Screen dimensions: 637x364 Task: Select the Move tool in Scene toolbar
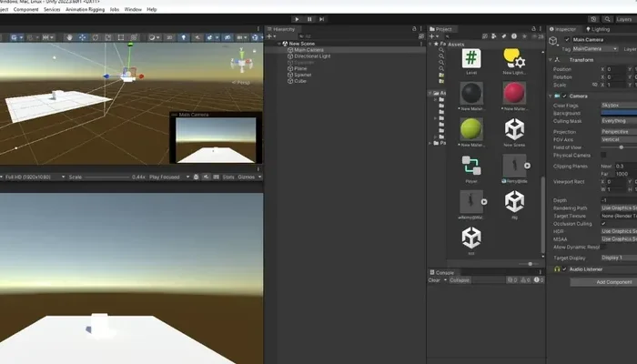click(83, 37)
